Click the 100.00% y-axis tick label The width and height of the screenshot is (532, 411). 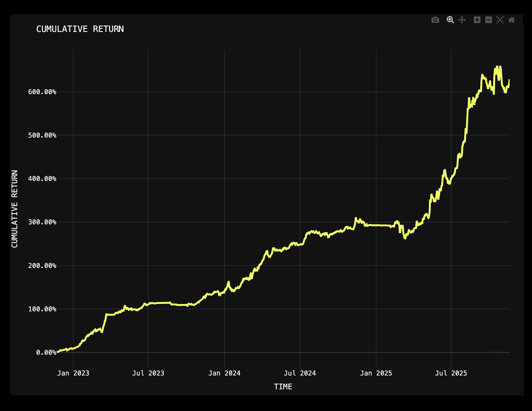pyautogui.click(x=42, y=309)
